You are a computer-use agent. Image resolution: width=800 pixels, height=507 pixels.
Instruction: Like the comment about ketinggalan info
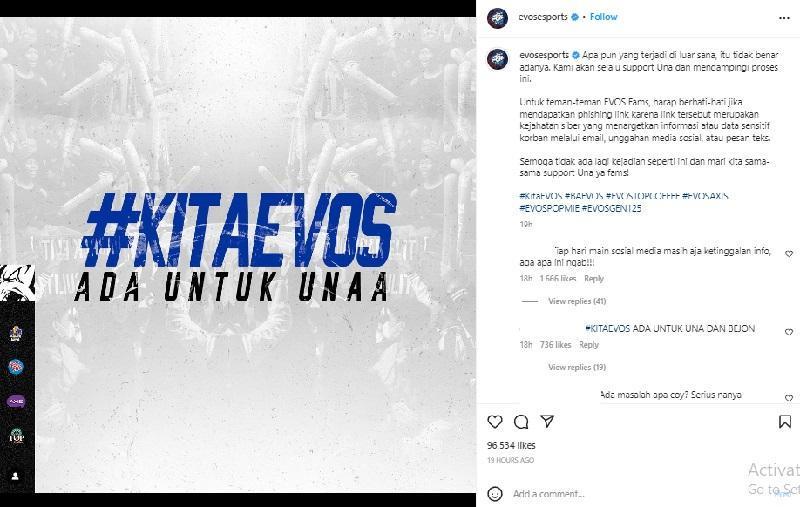pyautogui.click(x=789, y=254)
